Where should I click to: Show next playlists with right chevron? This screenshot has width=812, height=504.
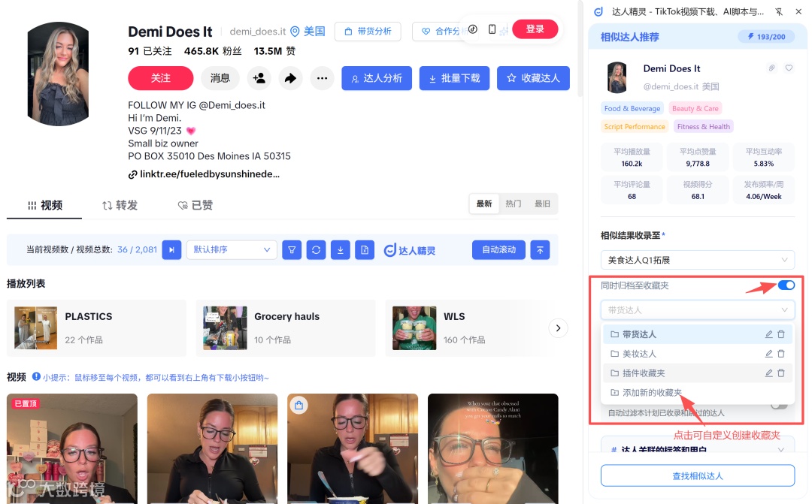(x=558, y=328)
